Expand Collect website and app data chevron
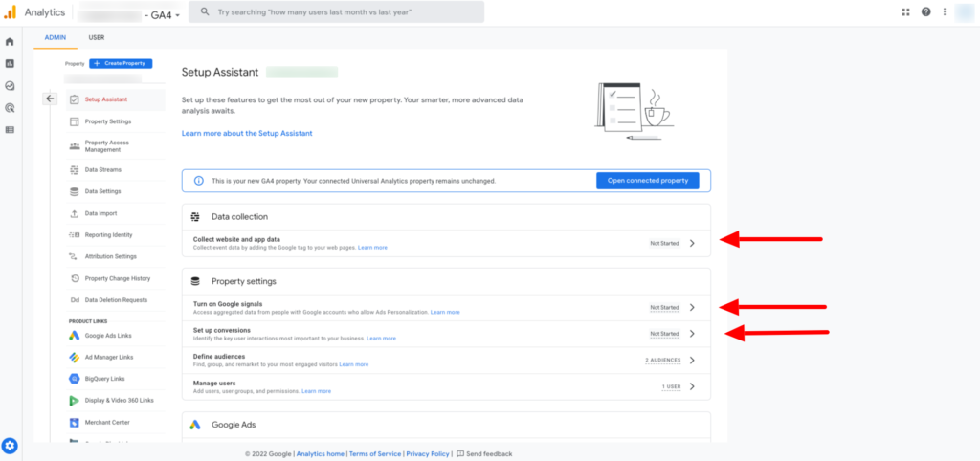 pyautogui.click(x=692, y=243)
